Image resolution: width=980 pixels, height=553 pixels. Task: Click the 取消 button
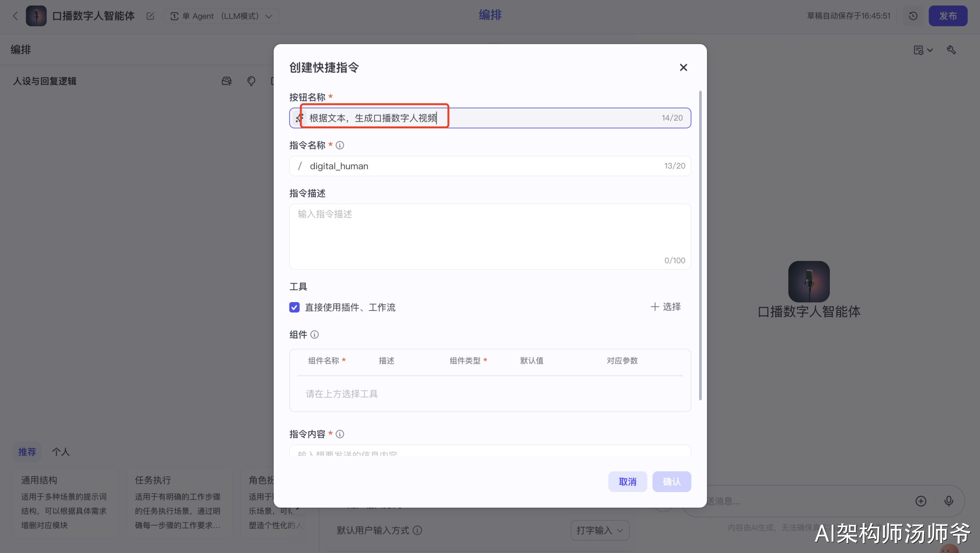click(627, 482)
